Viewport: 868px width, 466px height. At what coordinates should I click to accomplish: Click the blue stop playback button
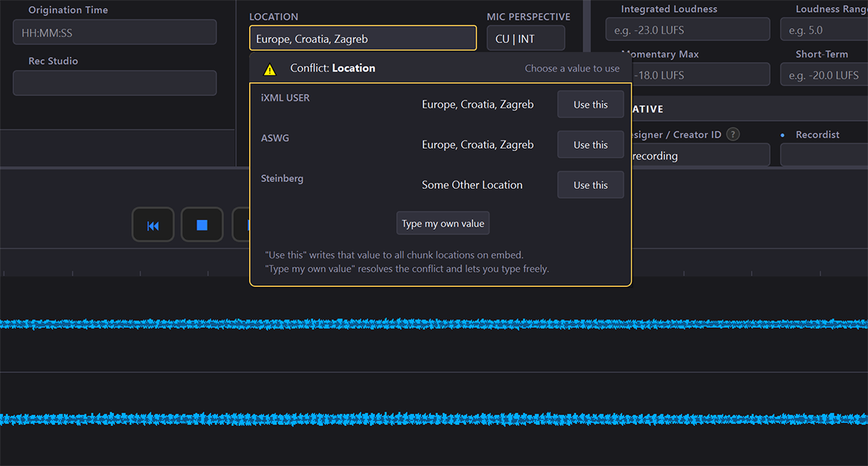click(202, 225)
